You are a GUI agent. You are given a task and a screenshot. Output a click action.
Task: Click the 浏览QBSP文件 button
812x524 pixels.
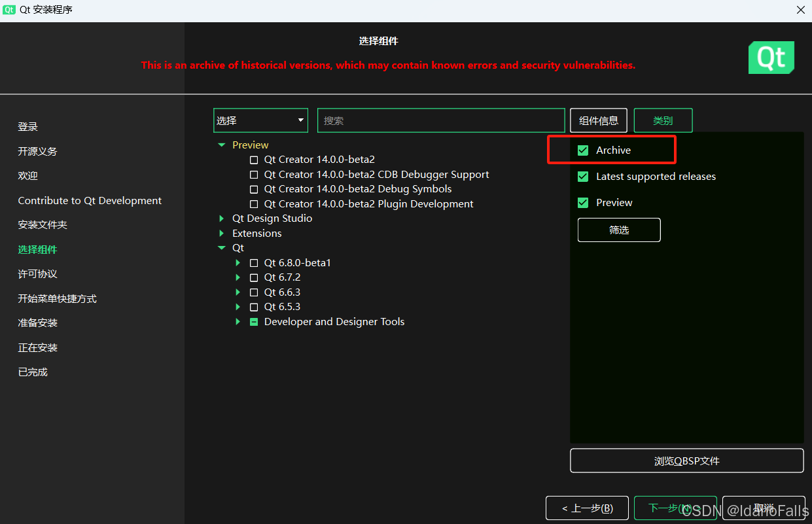687,461
